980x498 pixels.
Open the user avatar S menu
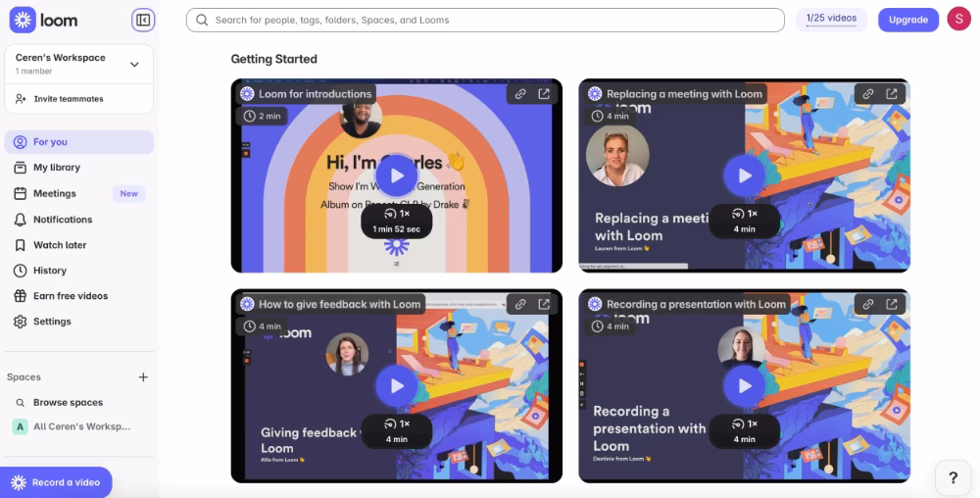tap(958, 20)
